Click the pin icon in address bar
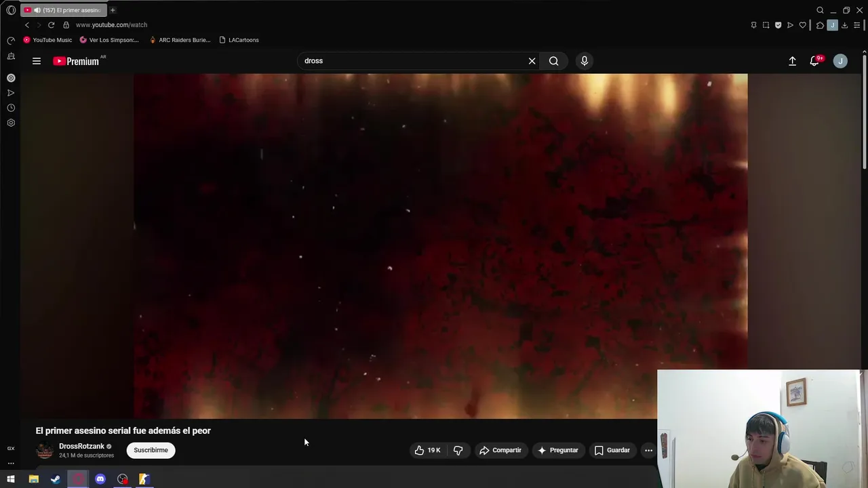This screenshot has width=868, height=488. [x=753, y=25]
